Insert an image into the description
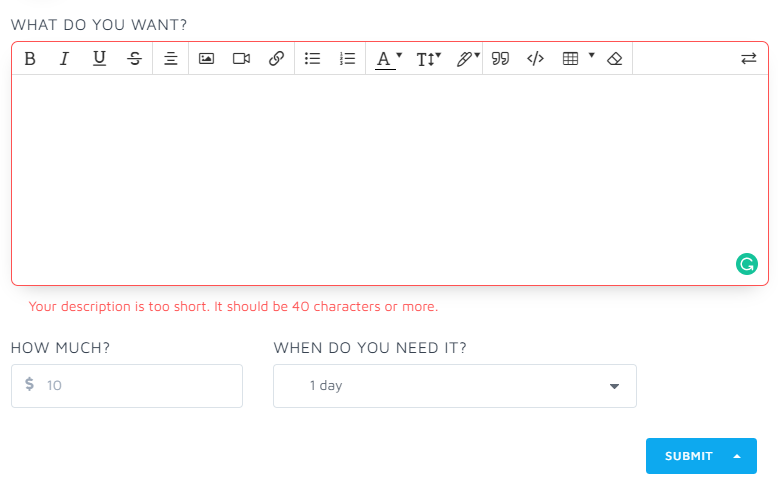This screenshot has height=491, width=778. (x=206, y=59)
